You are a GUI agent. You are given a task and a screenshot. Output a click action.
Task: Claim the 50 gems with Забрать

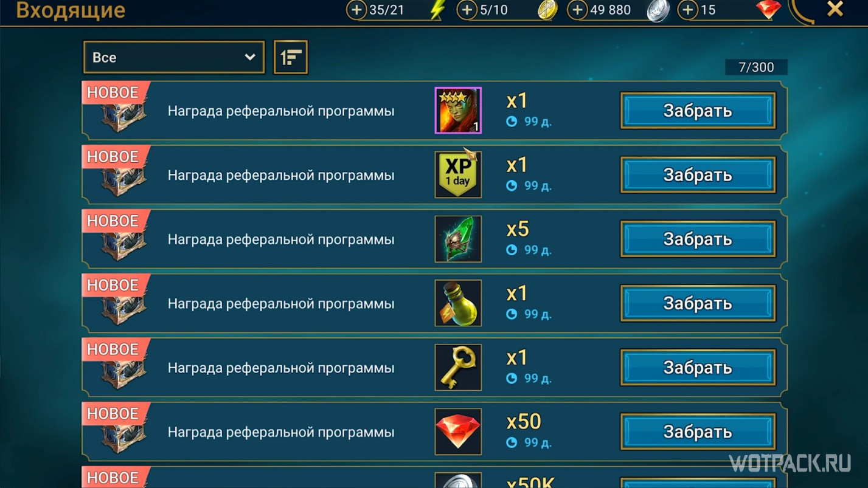tap(698, 431)
